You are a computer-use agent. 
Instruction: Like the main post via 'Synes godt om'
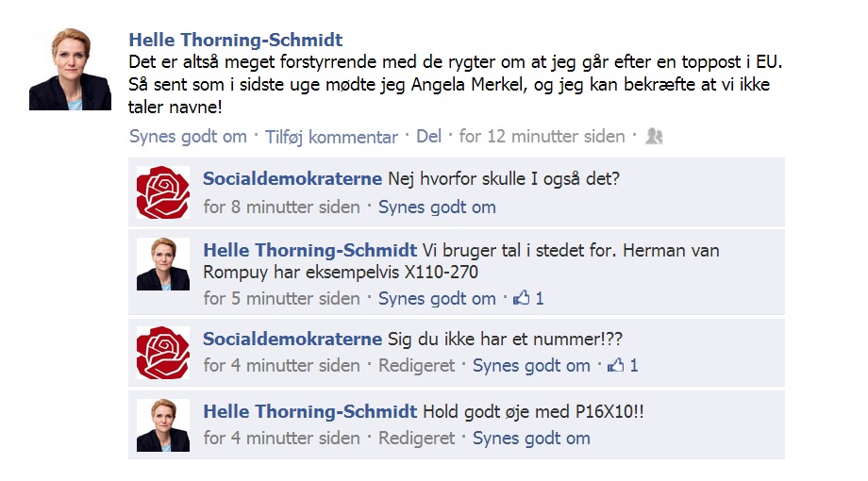coord(188,137)
